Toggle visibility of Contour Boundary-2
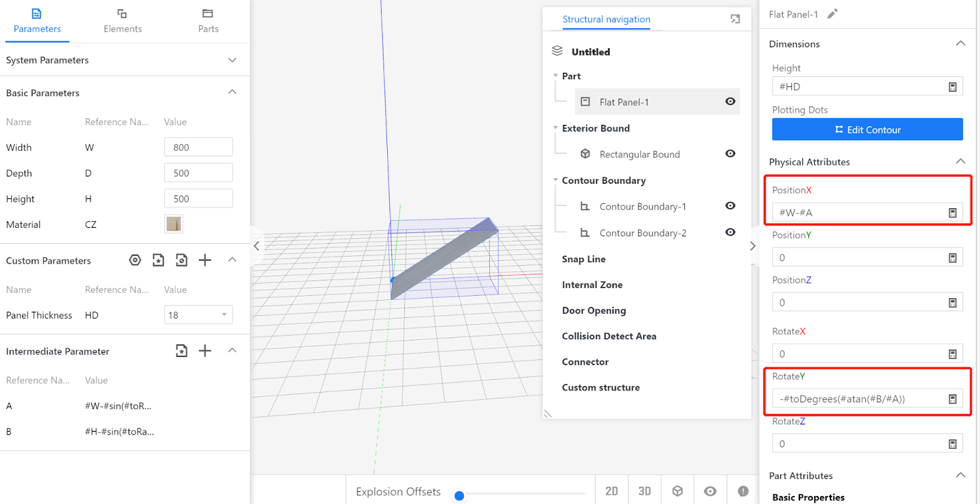Viewport: 980px width, 504px height. 730,232
